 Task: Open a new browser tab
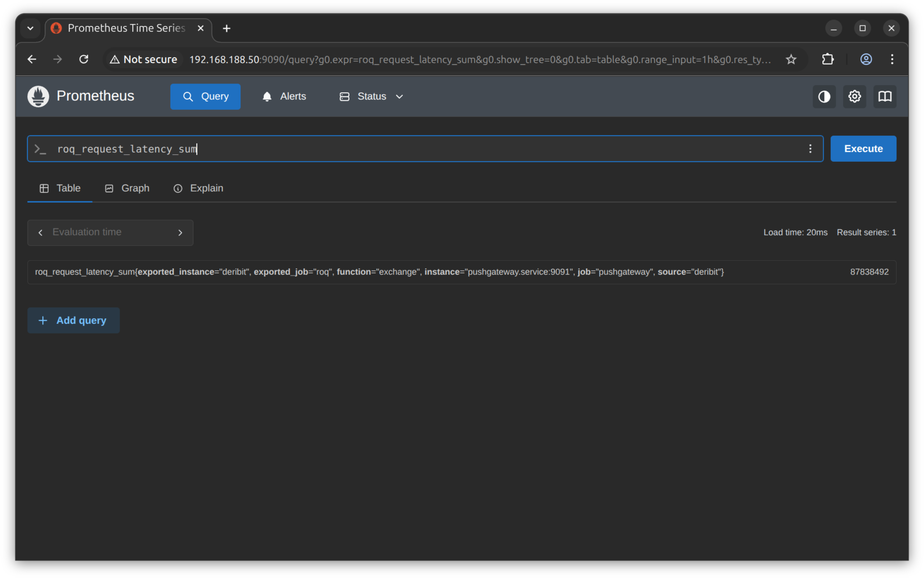pos(226,28)
